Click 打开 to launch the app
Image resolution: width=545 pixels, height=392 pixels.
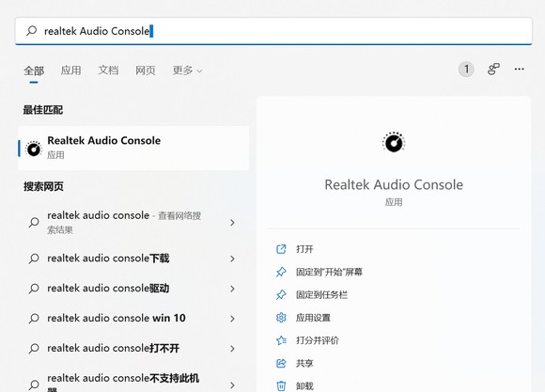304,249
